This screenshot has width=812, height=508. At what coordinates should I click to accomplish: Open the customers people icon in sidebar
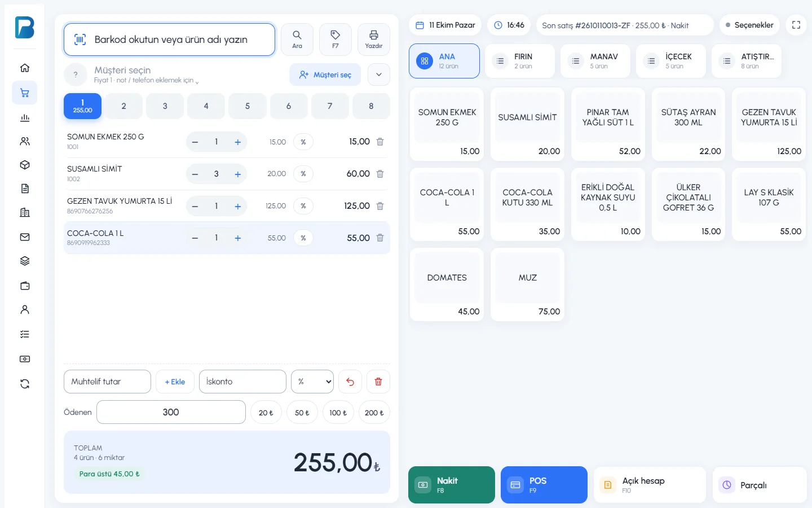[25, 142]
